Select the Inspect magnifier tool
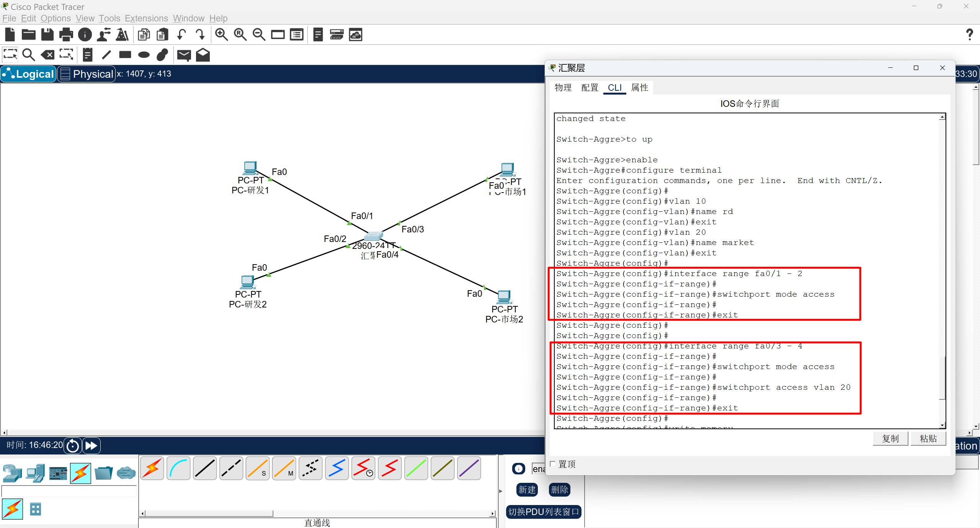The height and width of the screenshot is (528, 980). click(29, 55)
